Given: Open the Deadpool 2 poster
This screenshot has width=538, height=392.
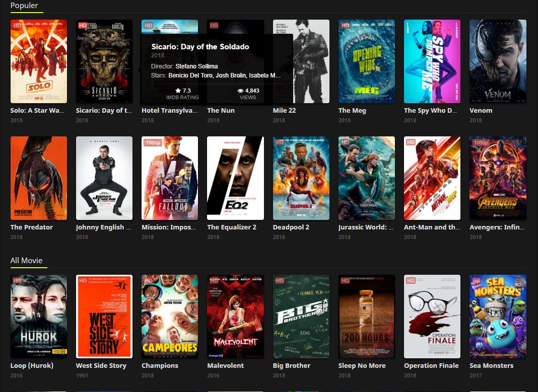Looking at the screenshot, I should click(x=301, y=178).
